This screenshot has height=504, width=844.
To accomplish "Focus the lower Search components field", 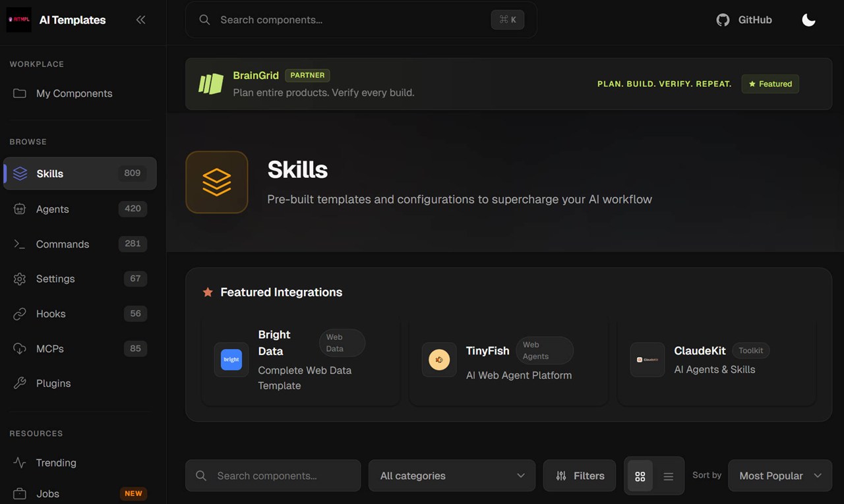I will point(273,476).
